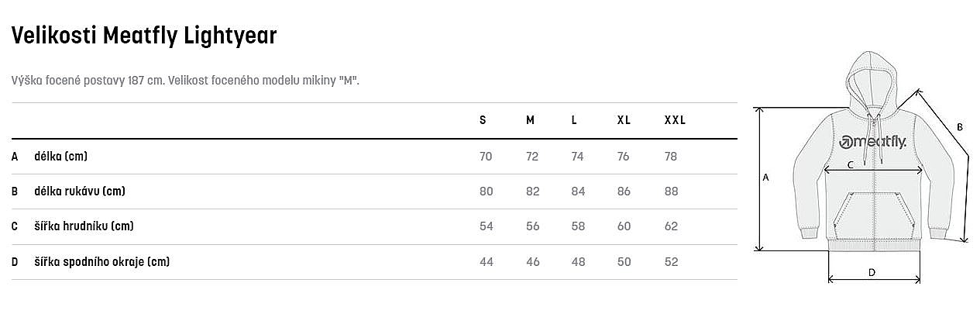The width and height of the screenshot is (980, 314).
Task: Select the L size column header
Action: click(574, 120)
